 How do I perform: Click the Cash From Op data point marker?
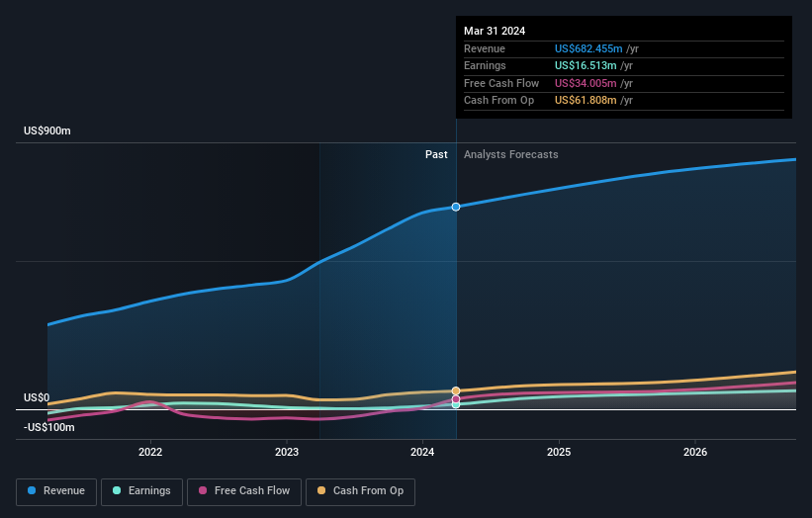click(456, 390)
